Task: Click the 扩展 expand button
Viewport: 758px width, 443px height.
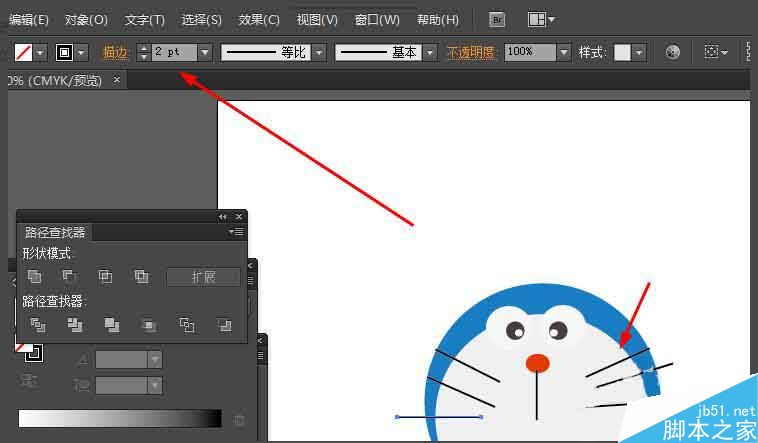Action: (203, 277)
